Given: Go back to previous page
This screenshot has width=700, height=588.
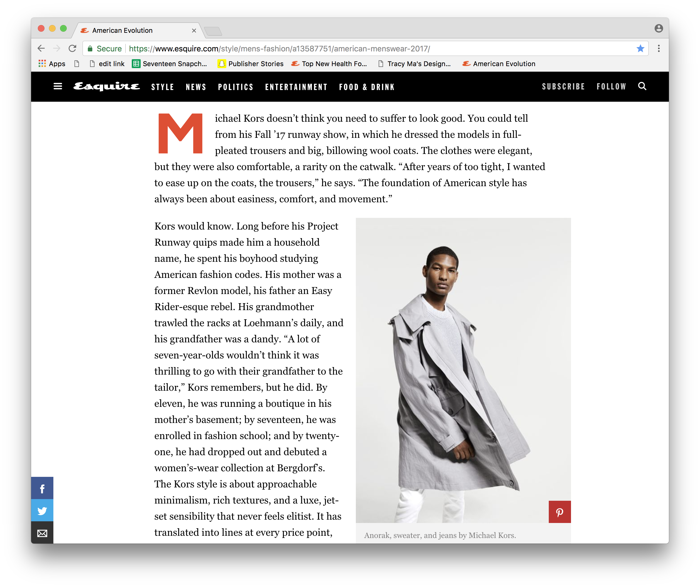Looking at the screenshot, I should coord(41,49).
